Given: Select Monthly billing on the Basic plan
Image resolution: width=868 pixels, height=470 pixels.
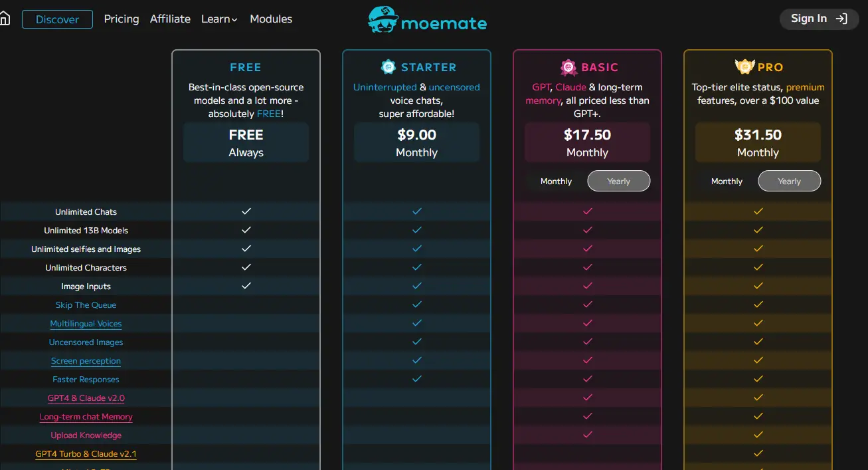Looking at the screenshot, I should 556,180.
